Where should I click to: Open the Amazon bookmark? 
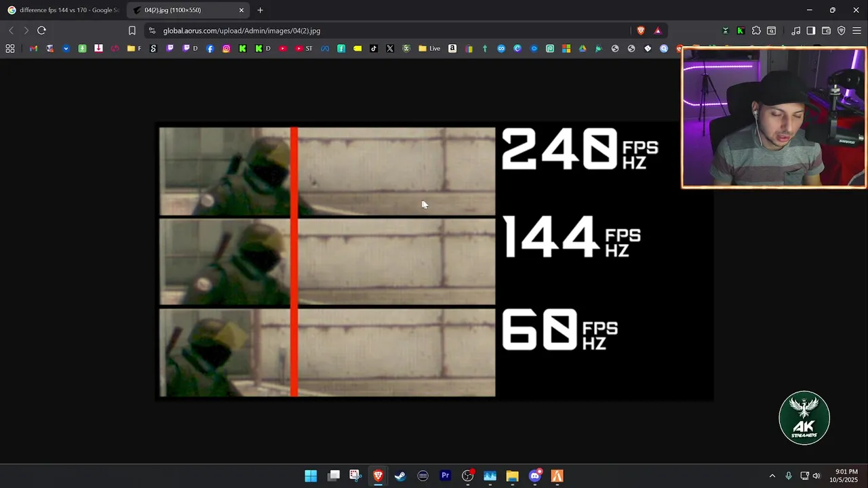point(452,49)
